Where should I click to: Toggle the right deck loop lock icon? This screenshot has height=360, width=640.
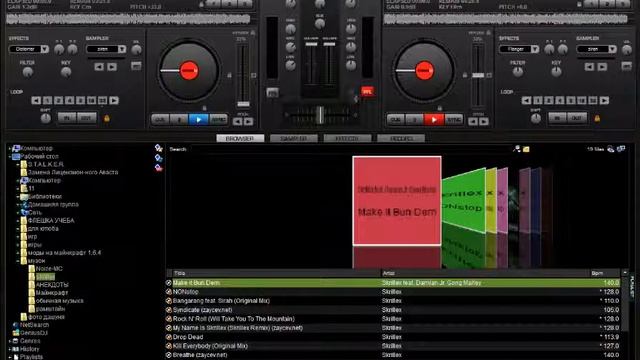pos(597,118)
